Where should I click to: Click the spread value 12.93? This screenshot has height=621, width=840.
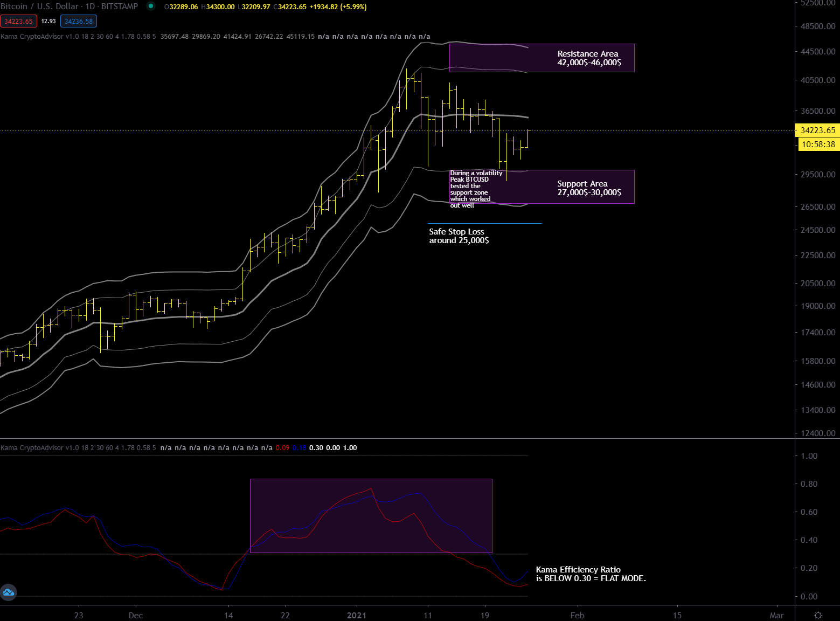pyautogui.click(x=48, y=22)
